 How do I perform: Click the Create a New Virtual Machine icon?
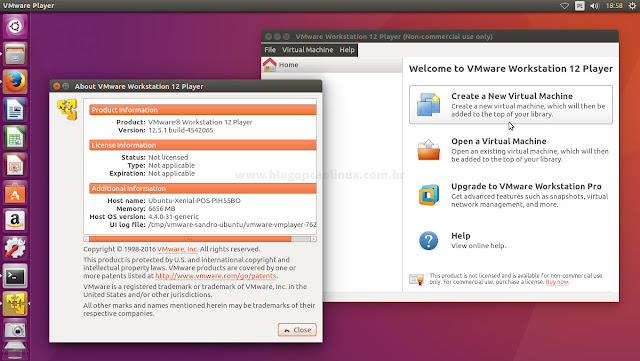[x=428, y=105]
